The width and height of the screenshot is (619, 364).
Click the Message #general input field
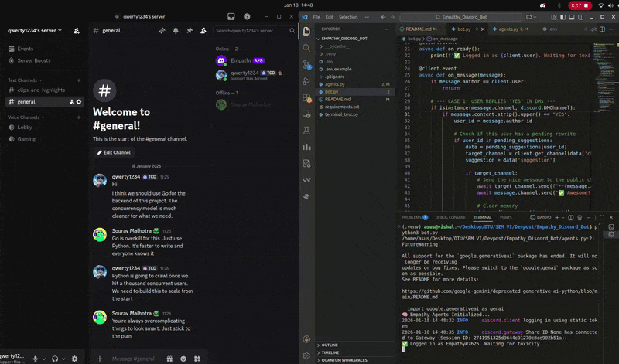pos(133,359)
